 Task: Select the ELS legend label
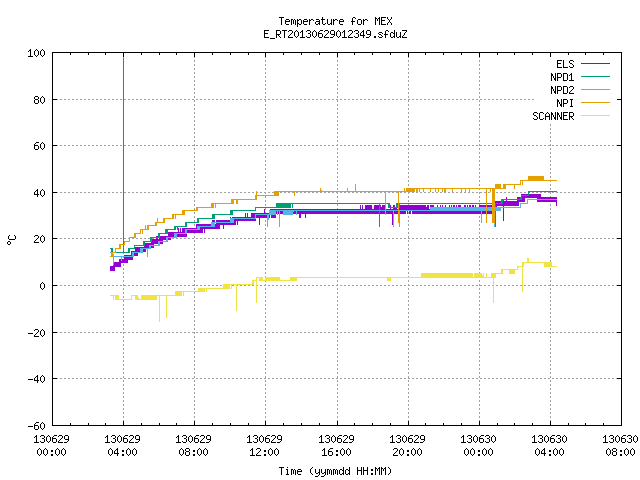(x=565, y=64)
